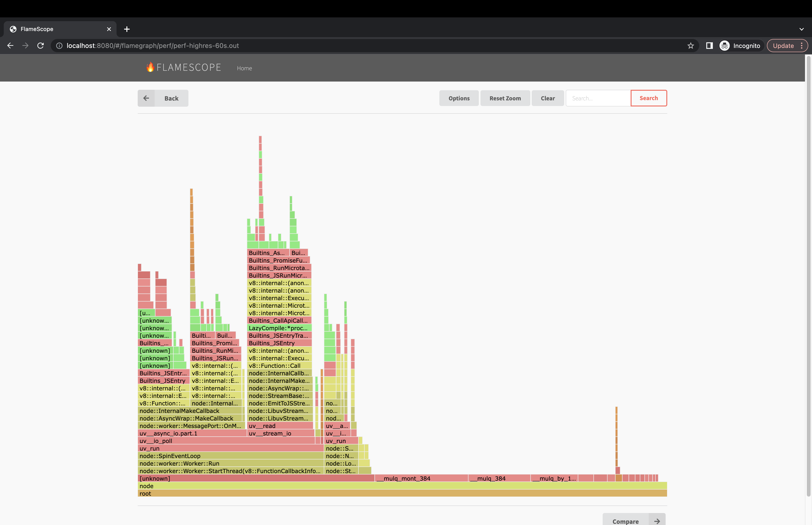Open a new tab with the plus icon

click(x=127, y=29)
